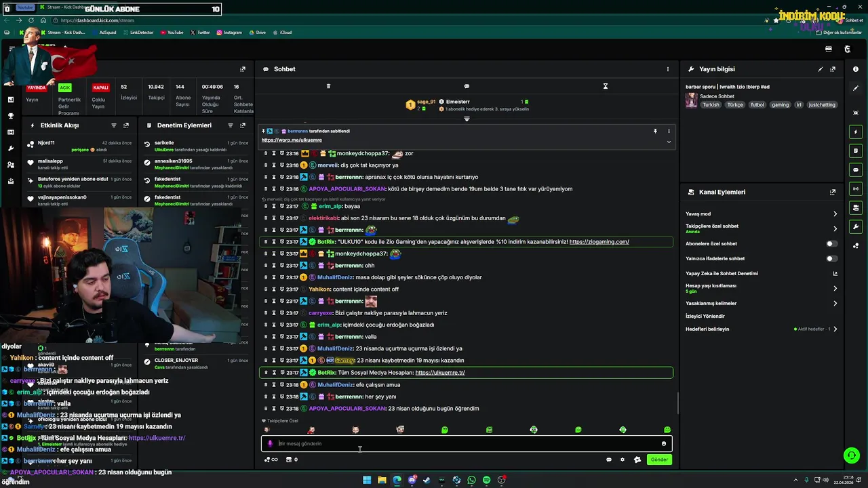This screenshot has width=868, height=488.
Task: Filter the Etkinlik Akışı list
Action: [x=113, y=125]
